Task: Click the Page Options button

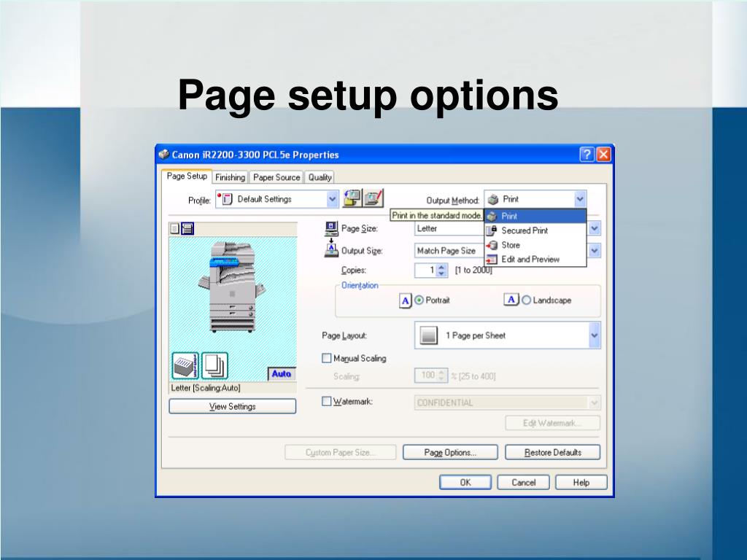Action: [450, 452]
